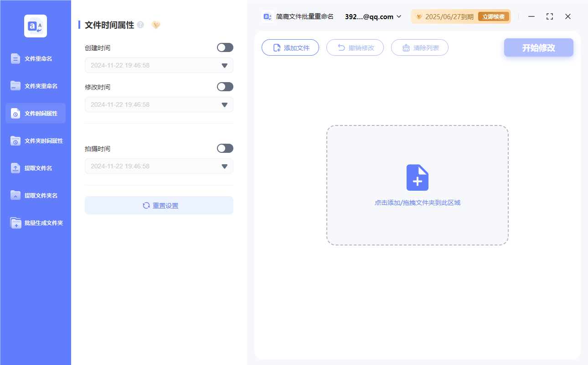Click the 重置设置 reset button
This screenshot has height=365, width=588.
point(159,205)
